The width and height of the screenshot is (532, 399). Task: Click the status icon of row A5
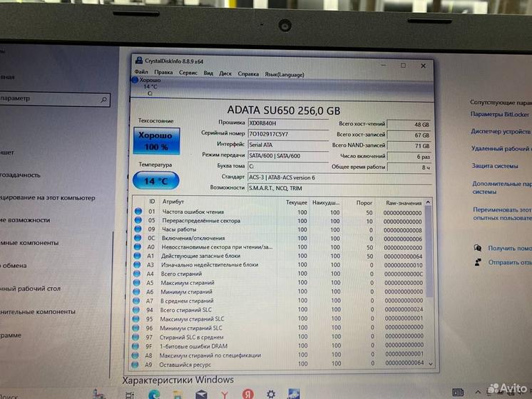coord(136,282)
